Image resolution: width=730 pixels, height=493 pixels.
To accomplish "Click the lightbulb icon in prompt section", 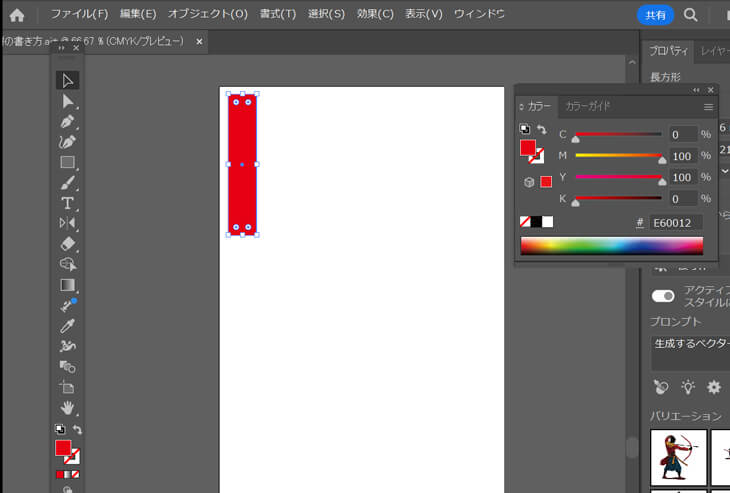I will pyautogui.click(x=688, y=387).
